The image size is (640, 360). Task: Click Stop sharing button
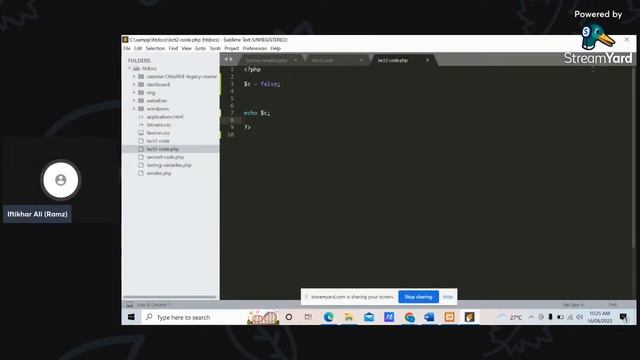(418, 297)
